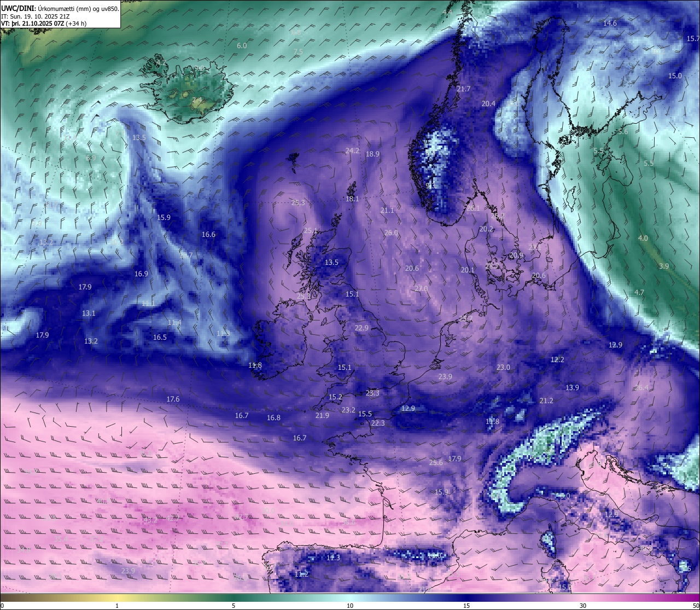
Task: Select the 3.9 value on the eastern edge
Action: coord(664,266)
